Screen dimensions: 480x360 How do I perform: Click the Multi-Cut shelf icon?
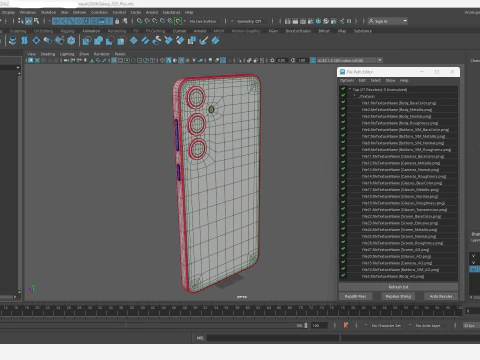[168, 41]
